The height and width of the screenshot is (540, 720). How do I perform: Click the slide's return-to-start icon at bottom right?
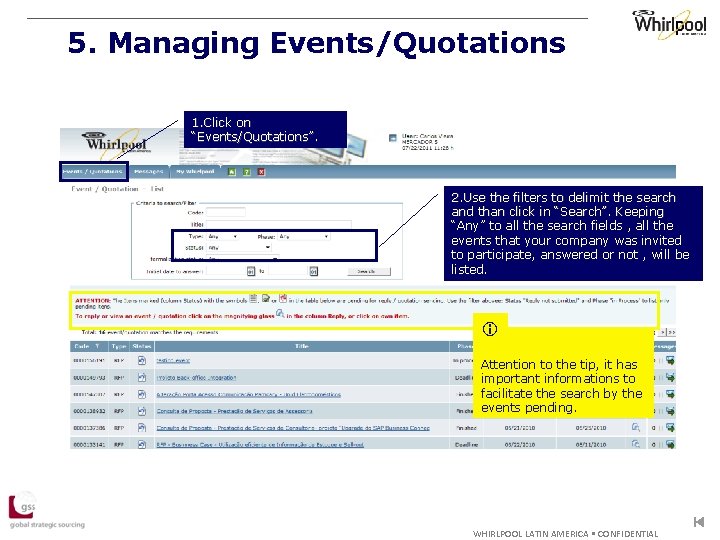[x=699, y=522]
